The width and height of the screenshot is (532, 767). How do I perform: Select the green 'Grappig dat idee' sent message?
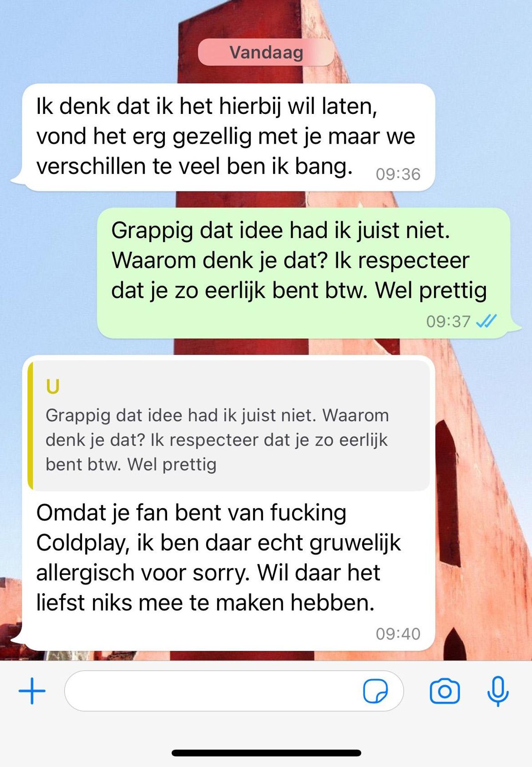point(304,273)
